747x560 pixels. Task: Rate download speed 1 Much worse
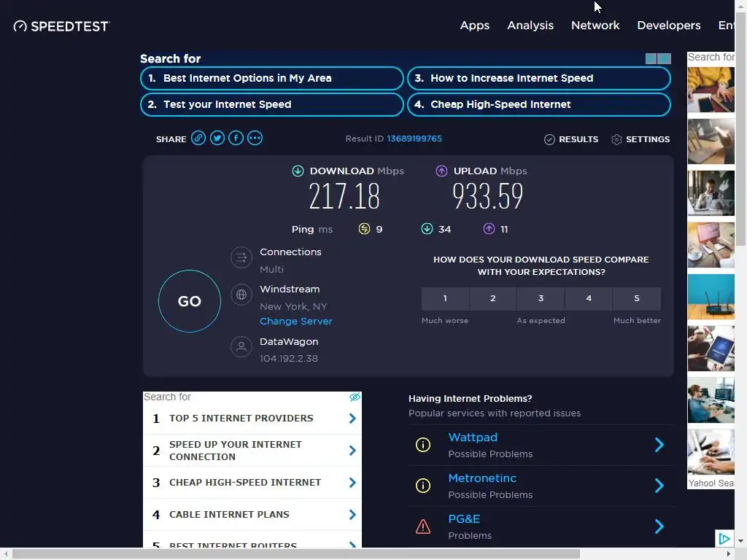(x=445, y=298)
